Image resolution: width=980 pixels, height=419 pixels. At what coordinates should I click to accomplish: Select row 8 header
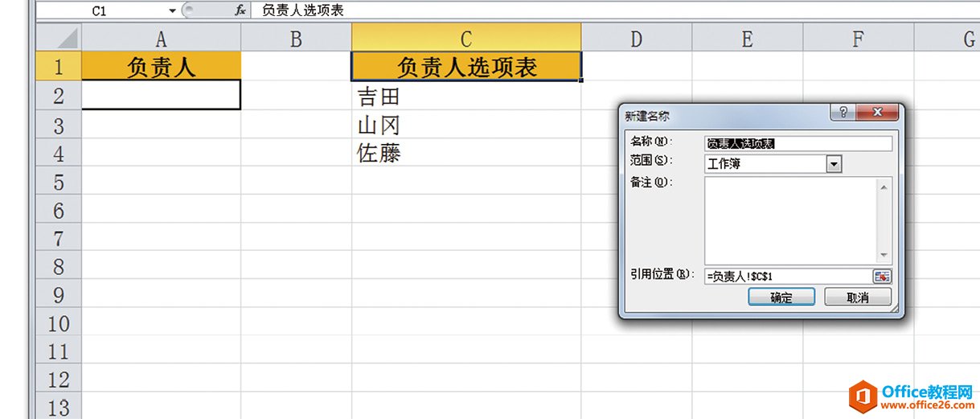click(59, 265)
